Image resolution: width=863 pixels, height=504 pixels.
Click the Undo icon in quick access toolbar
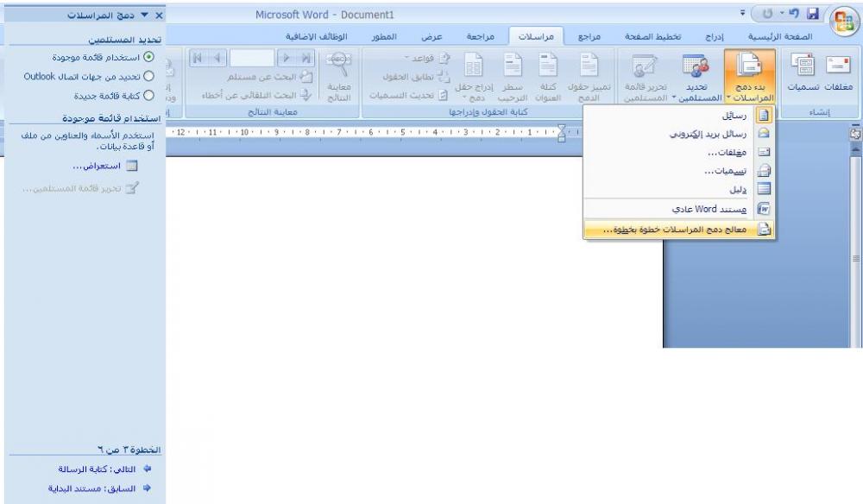[793, 14]
